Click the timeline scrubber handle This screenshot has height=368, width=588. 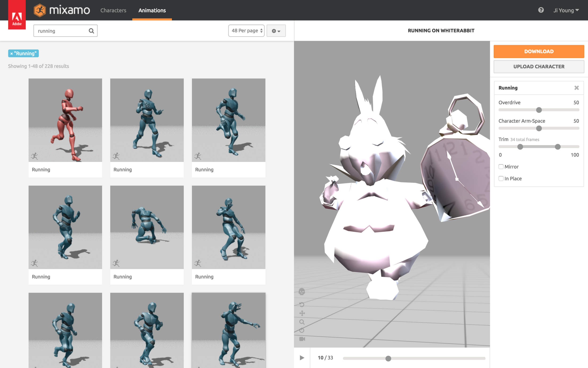(x=388, y=358)
